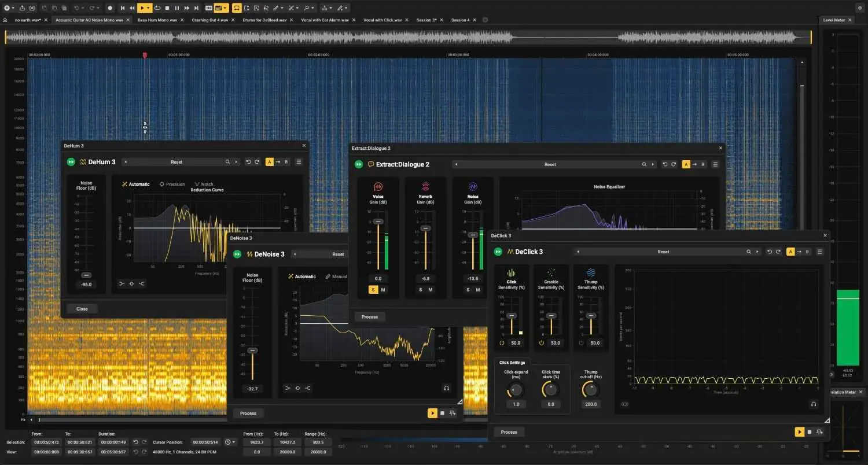Select Automatic mode in DeHum 3
The image size is (868, 465).
136,184
